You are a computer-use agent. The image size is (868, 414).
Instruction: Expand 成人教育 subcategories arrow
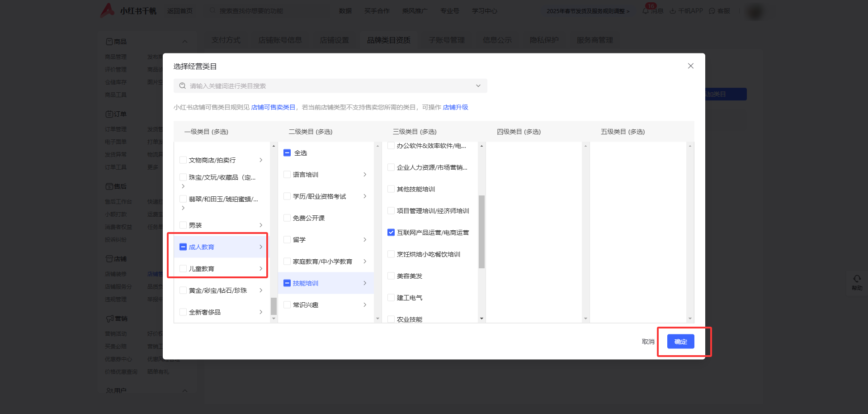tap(261, 247)
